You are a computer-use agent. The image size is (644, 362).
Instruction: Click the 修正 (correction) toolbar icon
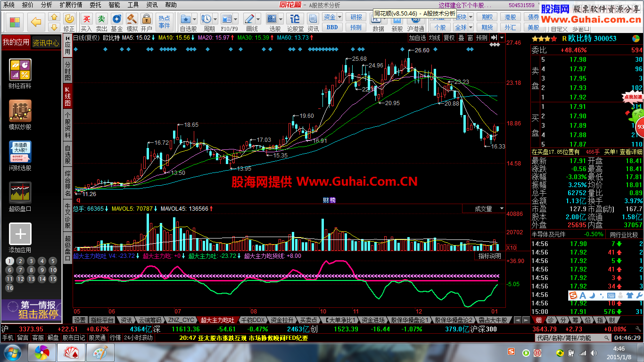pos(69,22)
